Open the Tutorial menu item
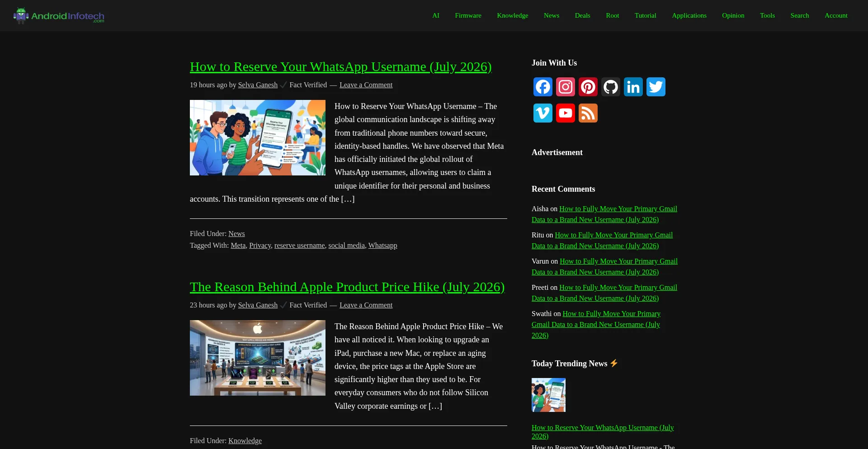 click(x=646, y=15)
